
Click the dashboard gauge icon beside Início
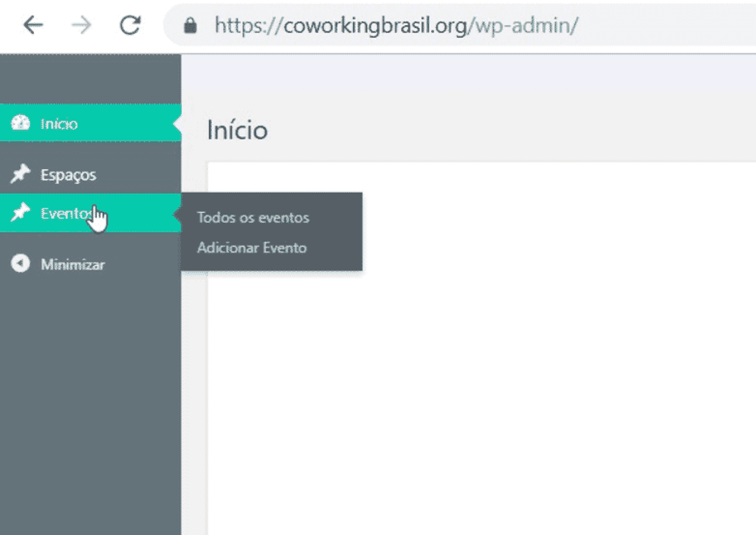(x=20, y=123)
